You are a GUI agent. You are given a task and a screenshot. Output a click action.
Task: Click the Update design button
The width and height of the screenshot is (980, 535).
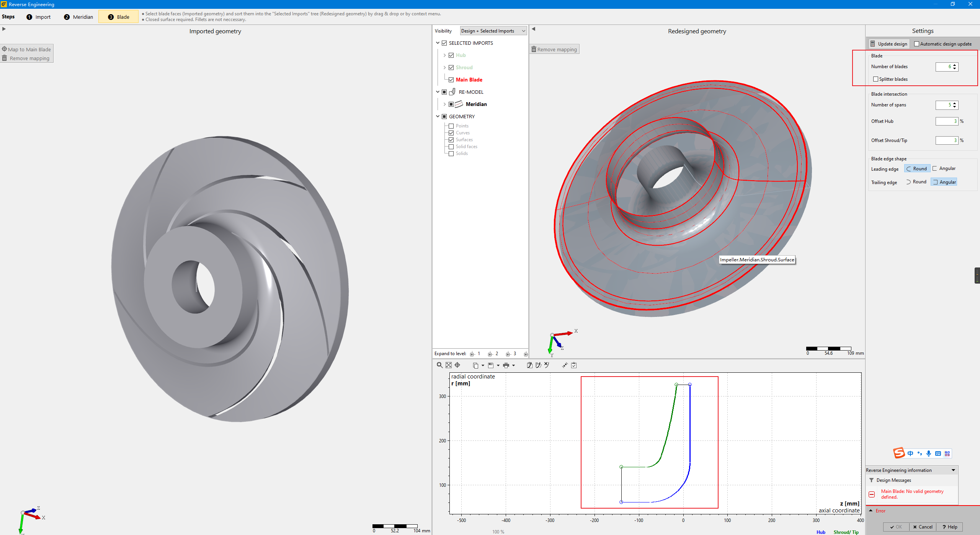(x=889, y=44)
